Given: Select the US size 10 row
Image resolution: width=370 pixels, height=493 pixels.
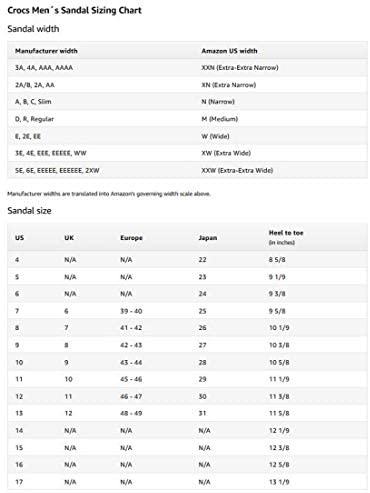Looking at the screenshot, I should click(188, 362).
